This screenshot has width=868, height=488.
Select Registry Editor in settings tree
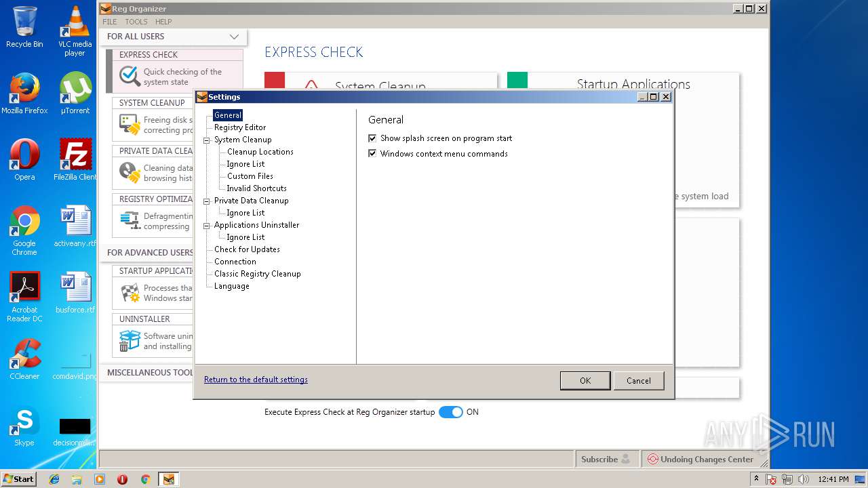pos(240,127)
